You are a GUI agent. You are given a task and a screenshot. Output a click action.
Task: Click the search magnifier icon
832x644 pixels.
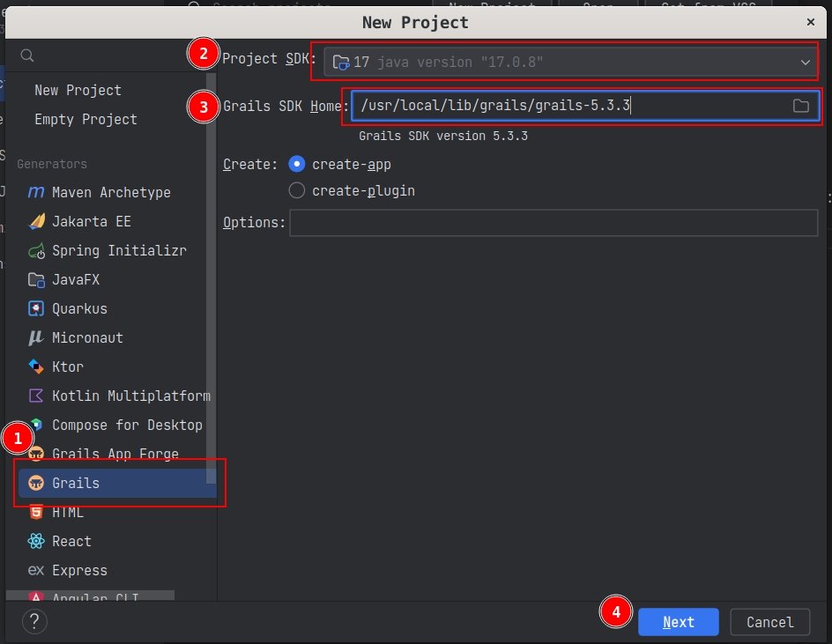coord(27,56)
